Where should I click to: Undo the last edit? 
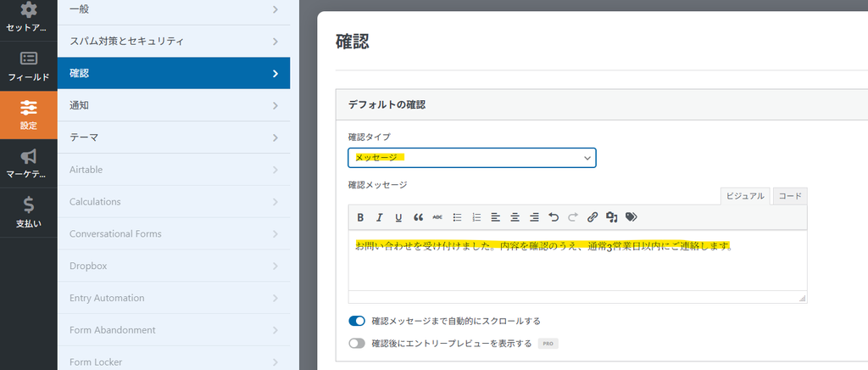[x=554, y=218]
